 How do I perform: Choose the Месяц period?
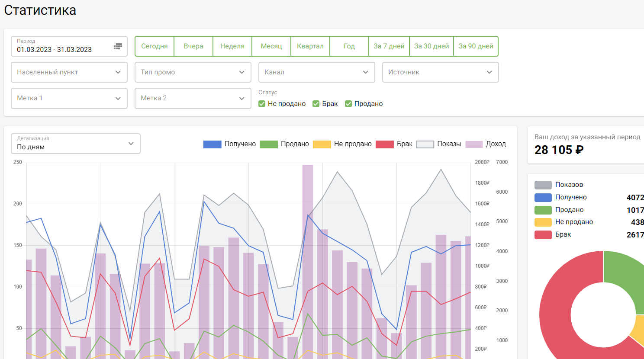click(271, 46)
